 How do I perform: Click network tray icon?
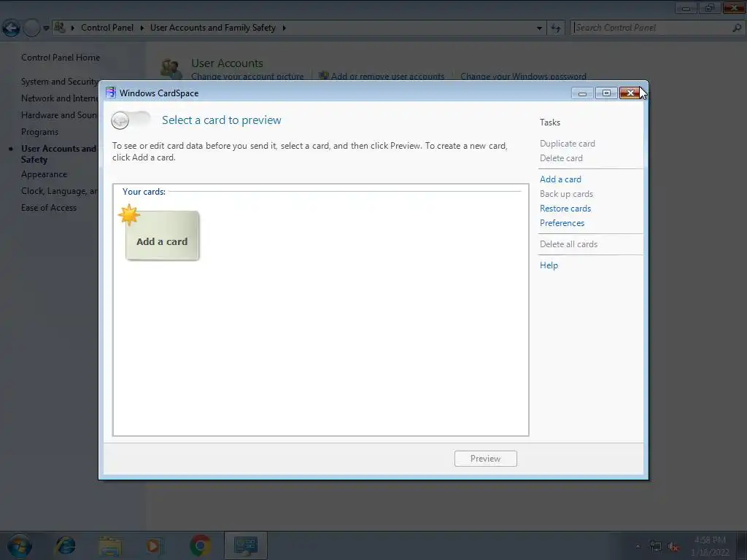[x=656, y=547]
